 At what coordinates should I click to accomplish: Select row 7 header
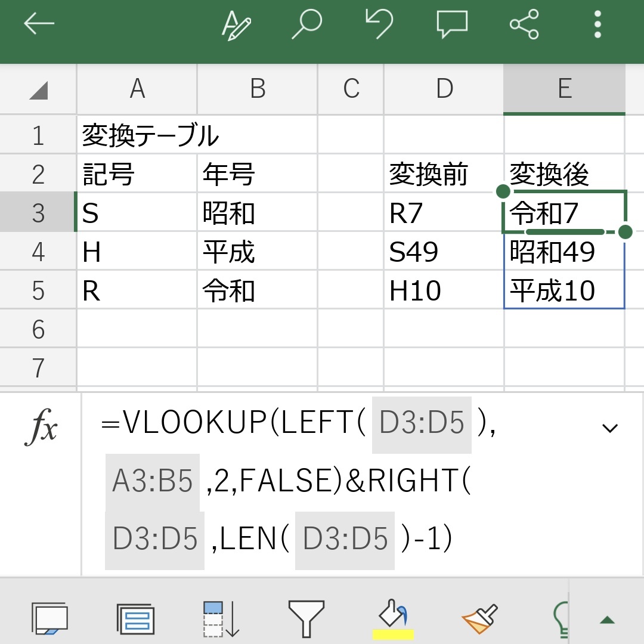(x=38, y=367)
